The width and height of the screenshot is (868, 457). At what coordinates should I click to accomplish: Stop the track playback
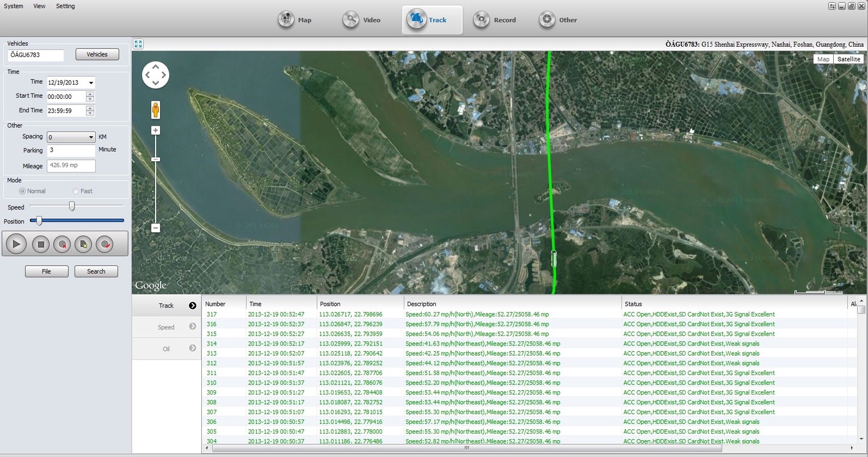coord(40,245)
